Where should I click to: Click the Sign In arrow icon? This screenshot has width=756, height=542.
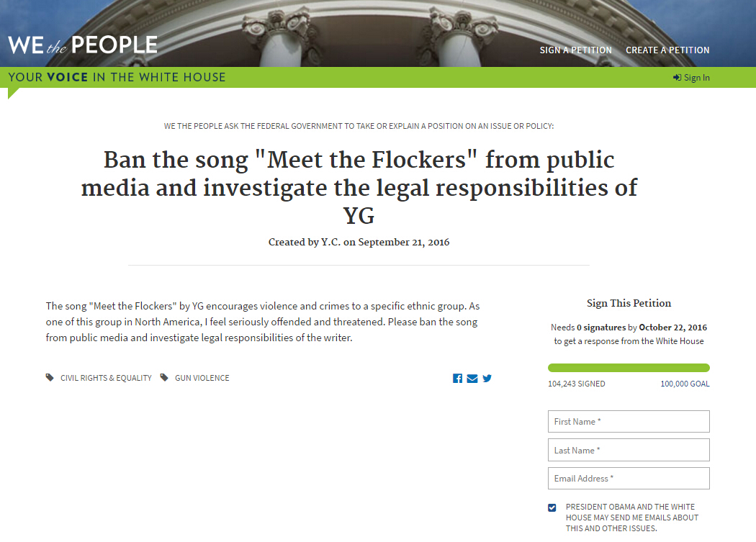click(x=677, y=78)
